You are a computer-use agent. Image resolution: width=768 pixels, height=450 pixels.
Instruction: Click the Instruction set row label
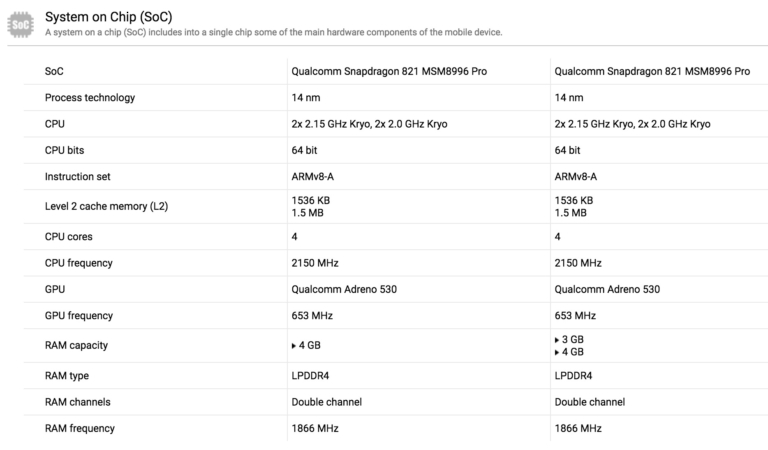(x=78, y=176)
